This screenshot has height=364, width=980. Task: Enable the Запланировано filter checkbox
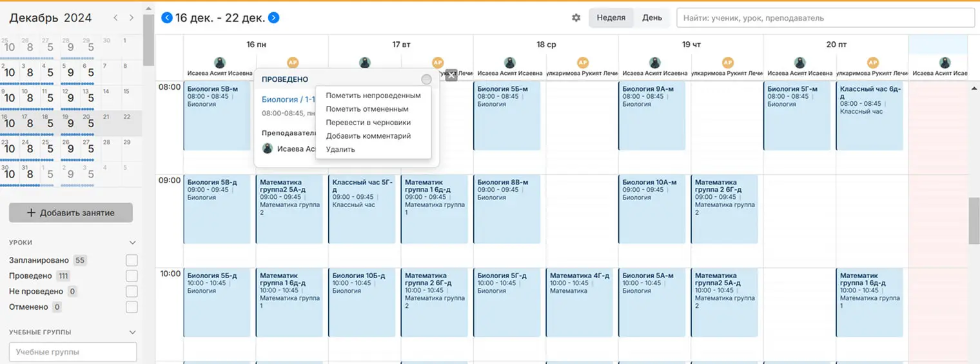[x=132, y=260]
